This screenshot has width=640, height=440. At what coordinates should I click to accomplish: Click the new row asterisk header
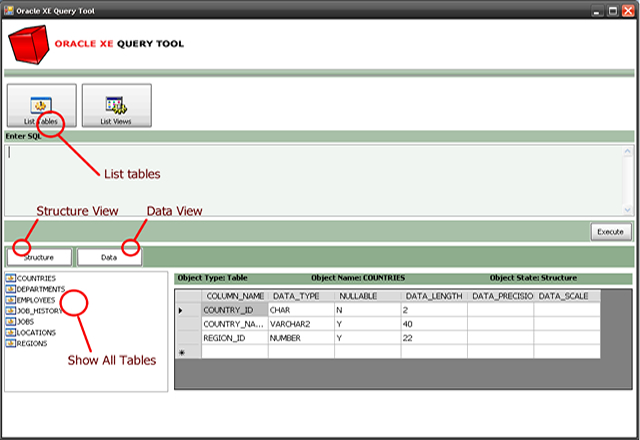click(188, 352)
